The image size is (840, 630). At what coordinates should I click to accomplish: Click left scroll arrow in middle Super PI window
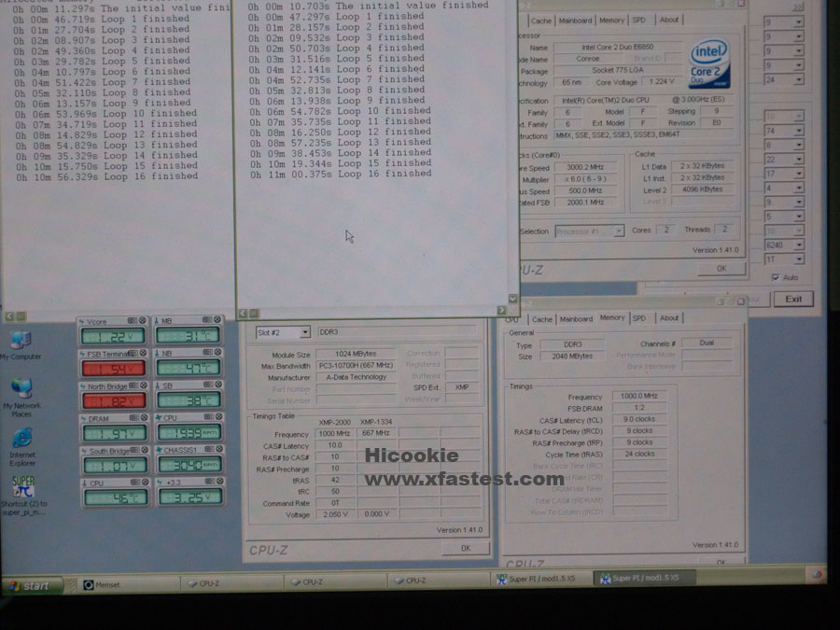click(x=243, y=314)
